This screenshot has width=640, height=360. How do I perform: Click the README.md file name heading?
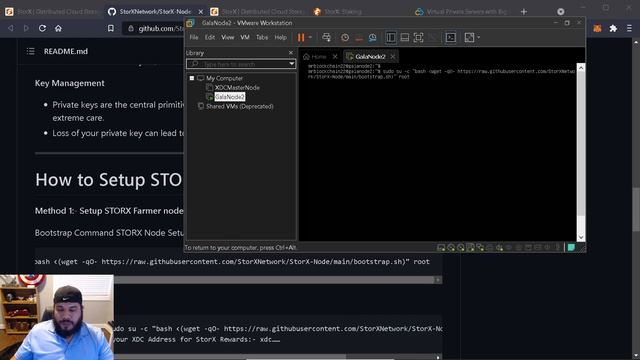tap(66, 51)
